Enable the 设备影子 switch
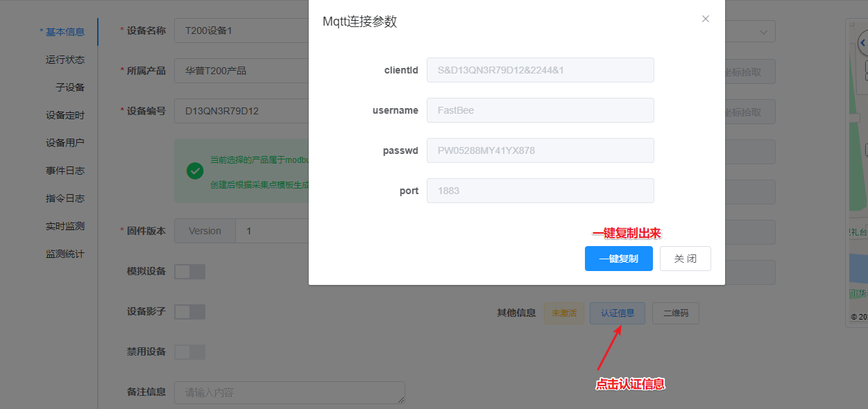 189,312
